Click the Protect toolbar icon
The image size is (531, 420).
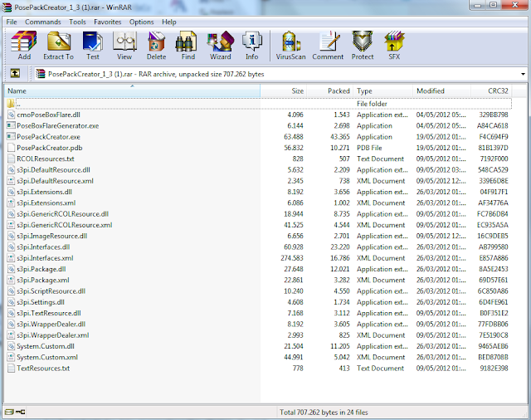(x=363, y=46)
